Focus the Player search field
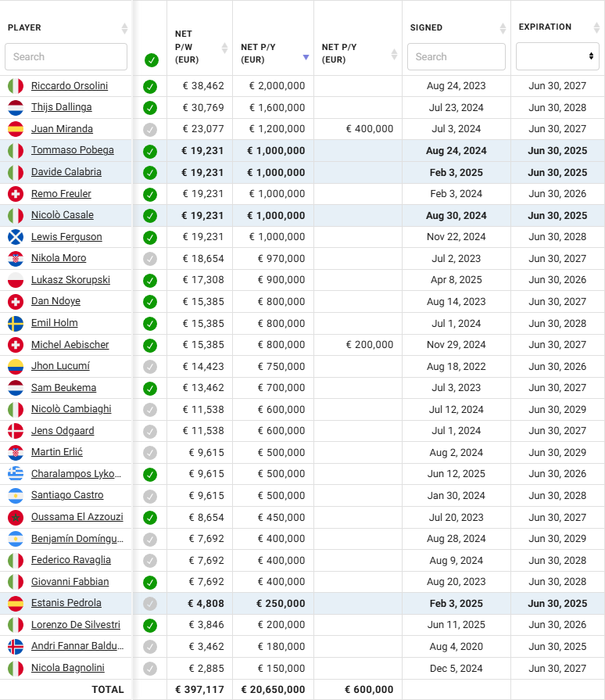The width and height of the screenshot is (605, 700). coord(66,56)
